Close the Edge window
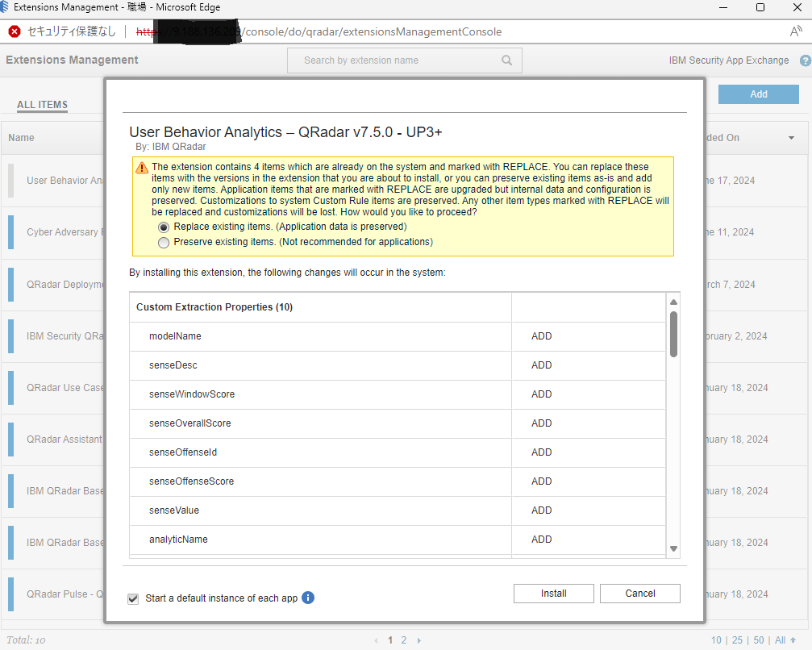 797,7
